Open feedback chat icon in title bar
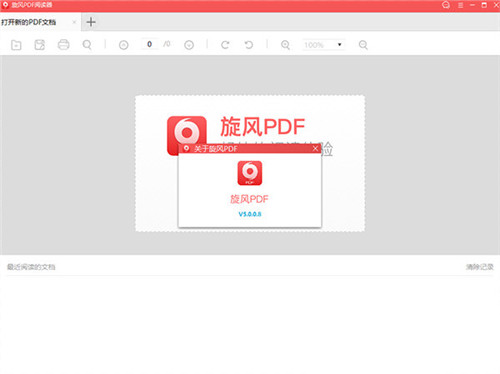Viewport: 500px width, 374px height. [446, 5]
